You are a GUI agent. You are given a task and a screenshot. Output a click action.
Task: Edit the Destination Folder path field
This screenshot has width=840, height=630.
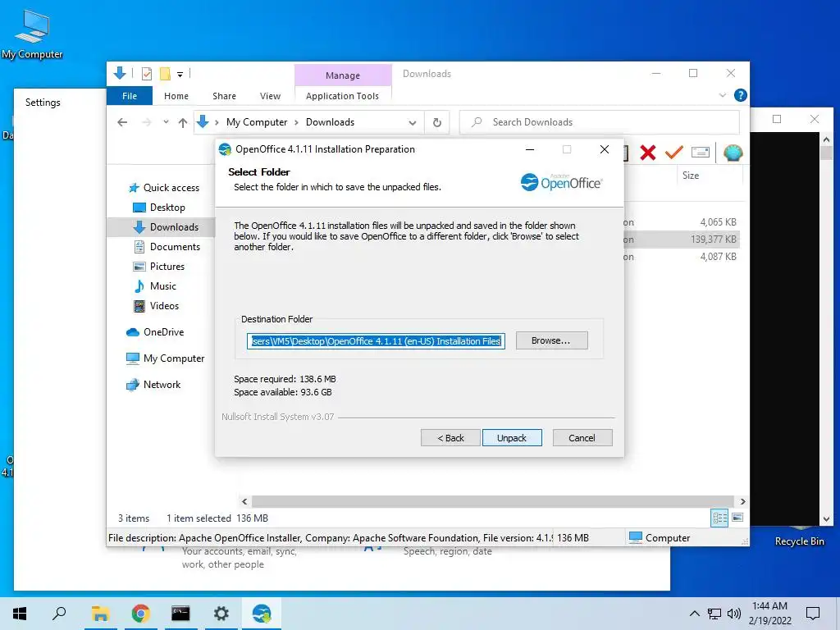pos(376,341)
